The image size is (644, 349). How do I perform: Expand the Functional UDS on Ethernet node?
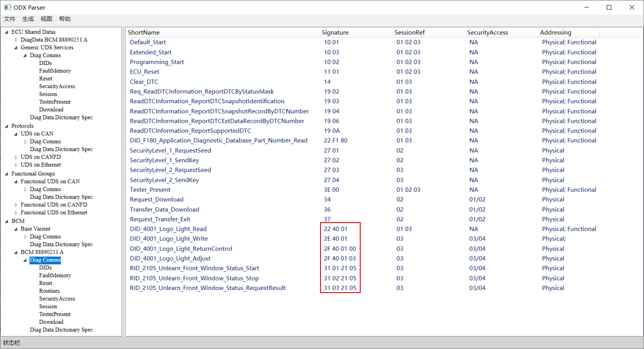(x=16, y=213)
